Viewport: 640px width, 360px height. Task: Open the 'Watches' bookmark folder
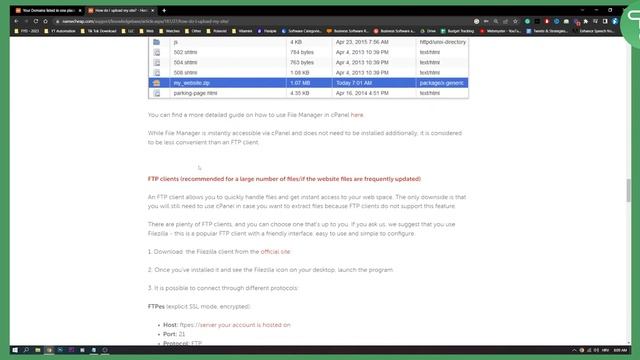coord(169,31)
